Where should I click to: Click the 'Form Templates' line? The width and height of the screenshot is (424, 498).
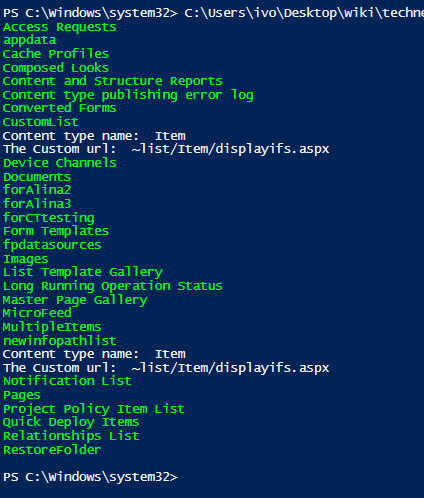[56, 231]
